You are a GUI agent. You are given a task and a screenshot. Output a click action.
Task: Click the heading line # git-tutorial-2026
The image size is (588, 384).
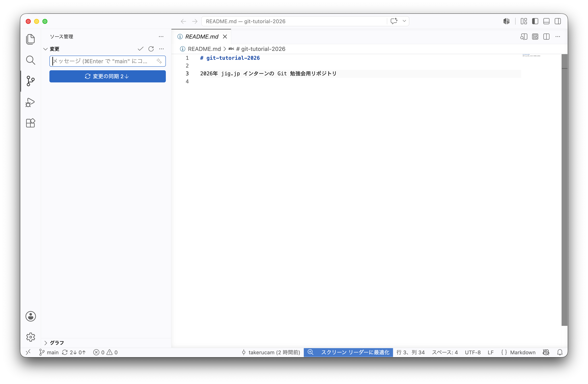230,58
